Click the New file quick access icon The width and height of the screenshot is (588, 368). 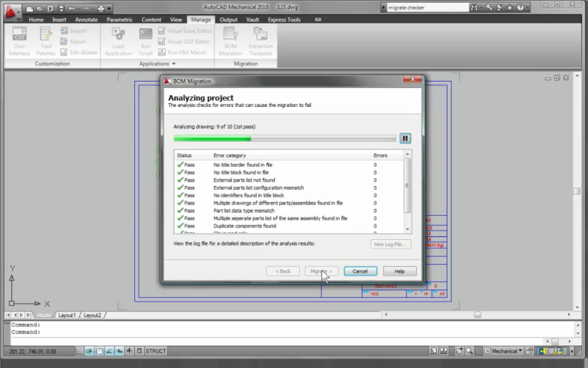(x=30, y=8)
